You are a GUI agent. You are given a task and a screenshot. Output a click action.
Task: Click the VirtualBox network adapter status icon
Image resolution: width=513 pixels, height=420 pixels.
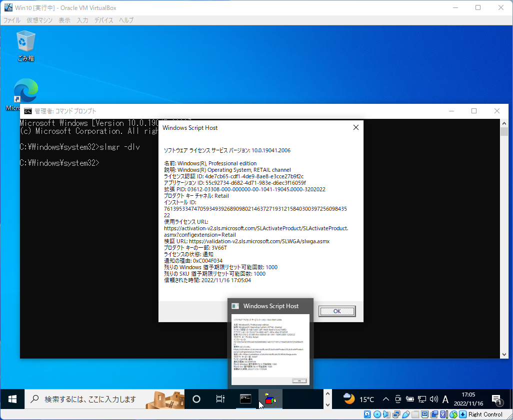[396, 415]
